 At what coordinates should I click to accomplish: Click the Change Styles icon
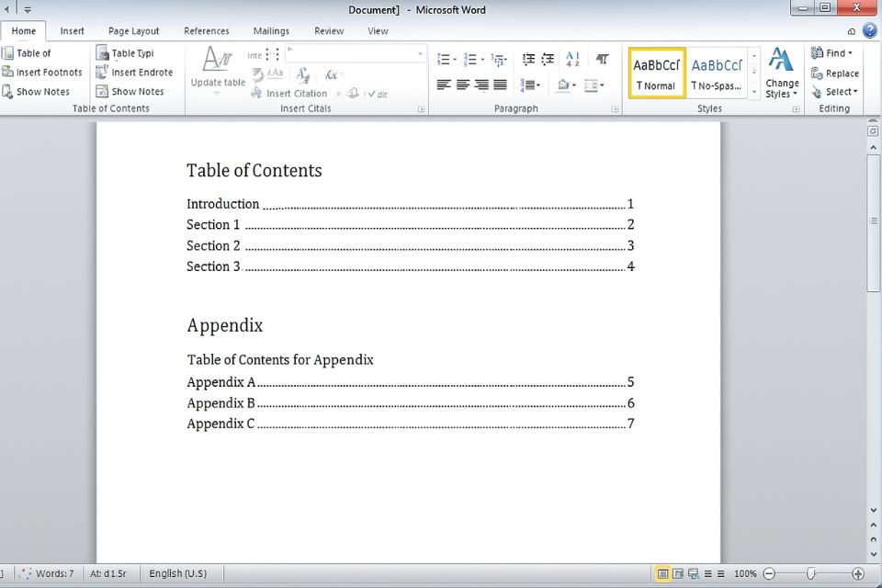pyautogui.click(x=781, y=61)
